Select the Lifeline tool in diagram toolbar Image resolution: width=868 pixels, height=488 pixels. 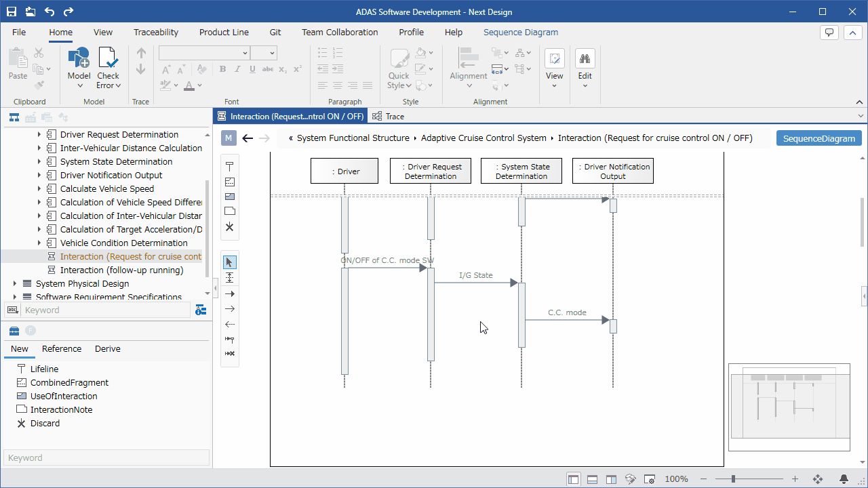point(230,167)
